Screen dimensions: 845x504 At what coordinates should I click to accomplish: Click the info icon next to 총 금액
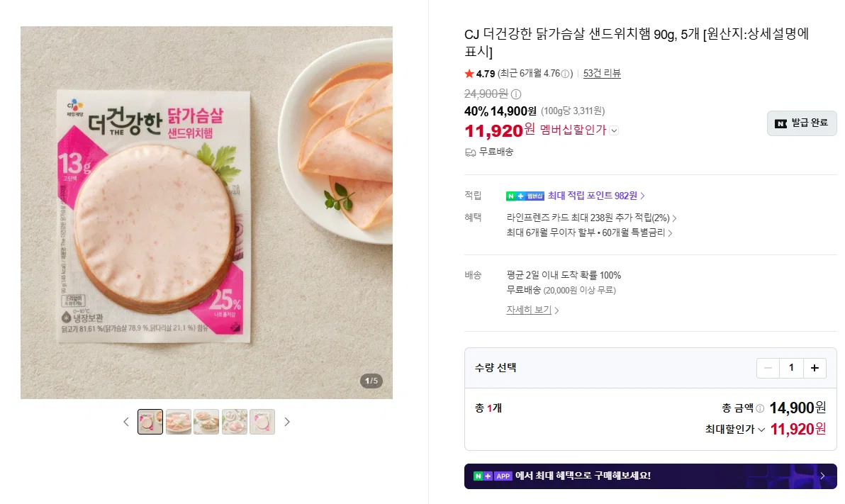pos(760,408)
